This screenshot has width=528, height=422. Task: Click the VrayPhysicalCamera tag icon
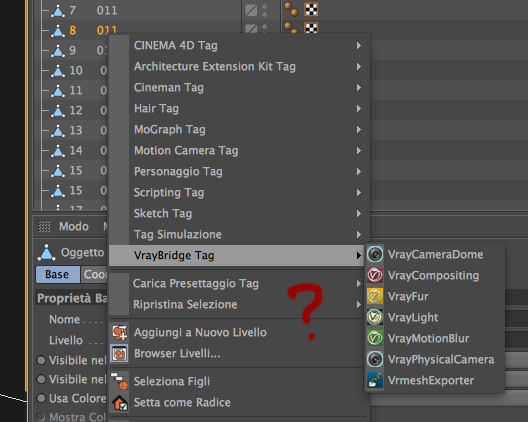coord(375,359)
